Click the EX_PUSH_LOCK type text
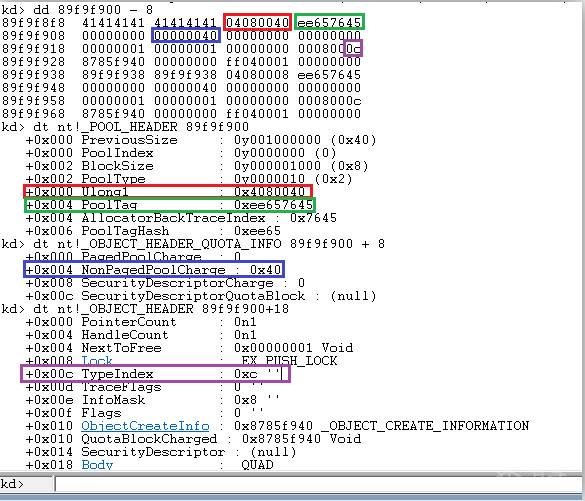585x501 pixels. click(x=290, y=361)
